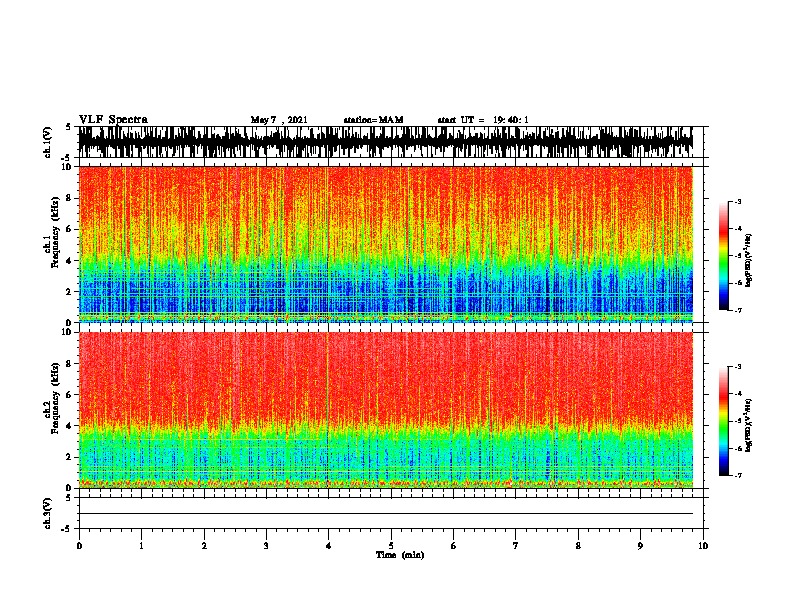Click the flat ch.3 voltage trace line

tap(386, 514)
